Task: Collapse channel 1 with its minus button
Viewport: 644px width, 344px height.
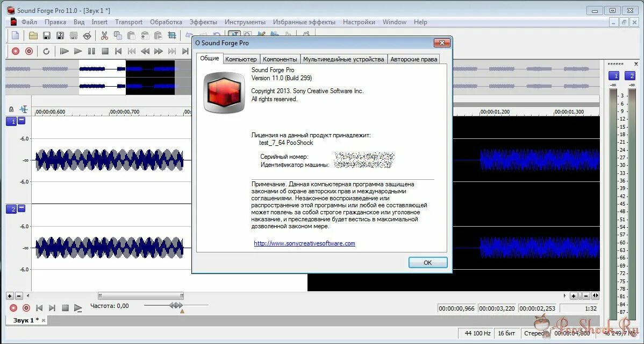Action: pos(22,121)
